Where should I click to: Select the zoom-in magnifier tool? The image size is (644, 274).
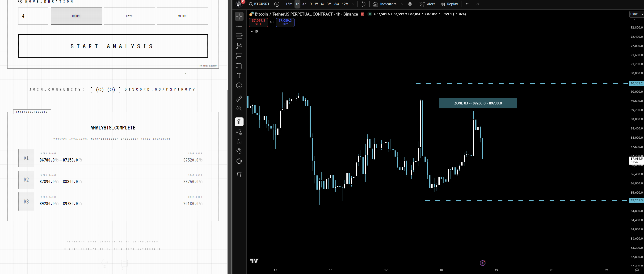[x=239, y=109]
